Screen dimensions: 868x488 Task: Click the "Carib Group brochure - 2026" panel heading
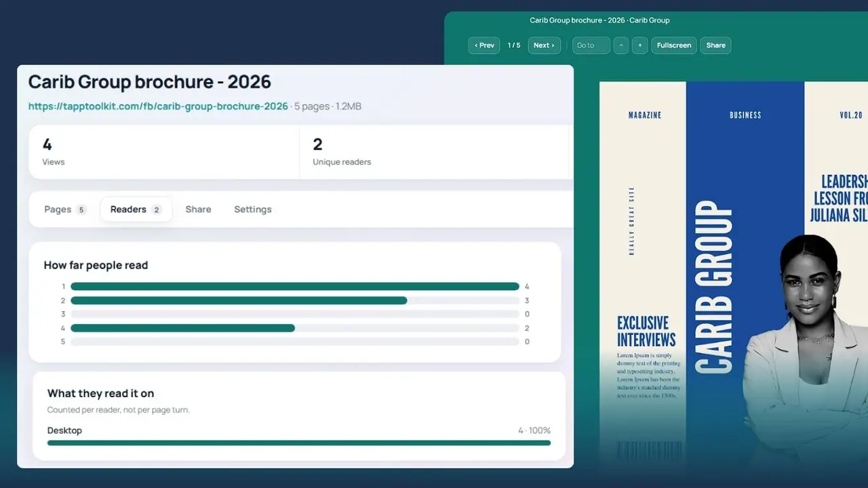click(150, 82)
